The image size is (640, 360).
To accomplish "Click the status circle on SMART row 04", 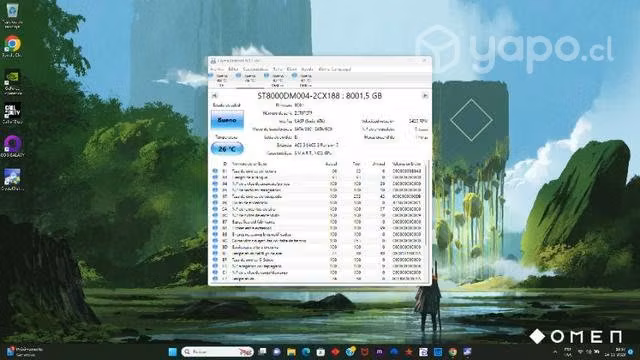I will (x=215, y=184).
